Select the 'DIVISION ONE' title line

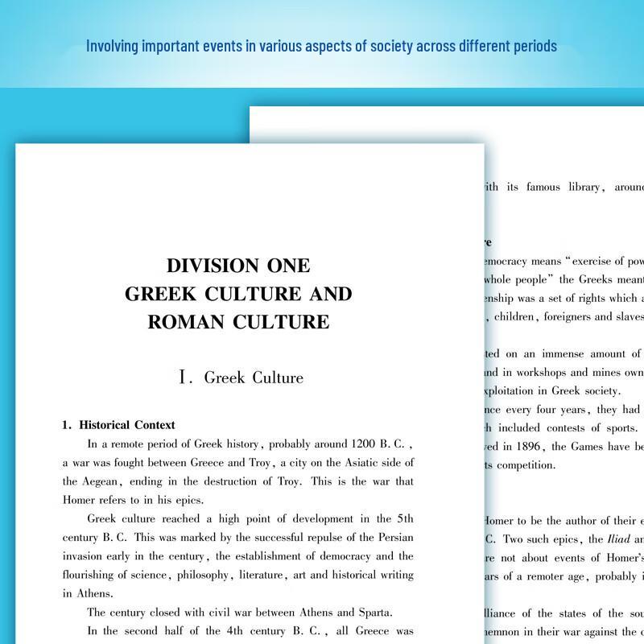pos(238,266)
